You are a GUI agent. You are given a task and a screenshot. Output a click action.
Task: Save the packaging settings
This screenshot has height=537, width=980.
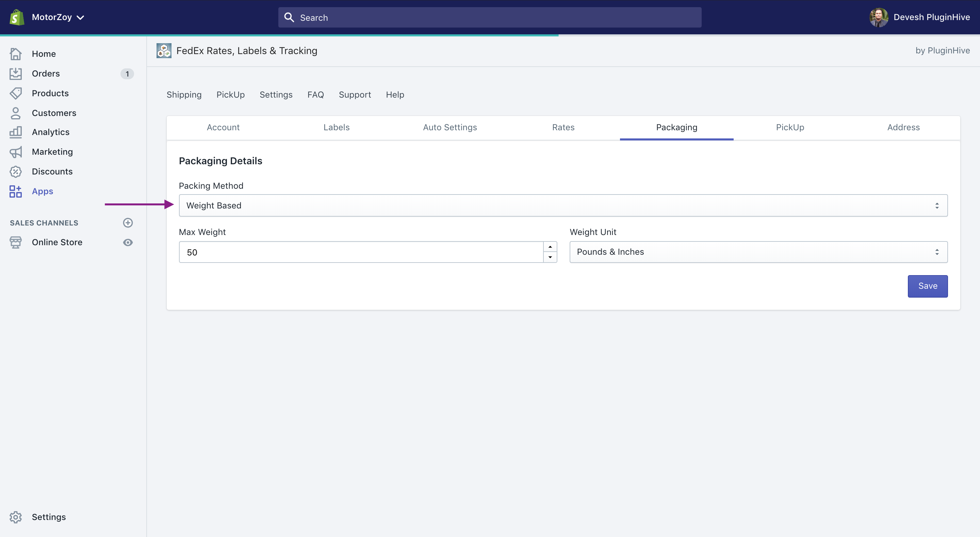click(928, 286)
